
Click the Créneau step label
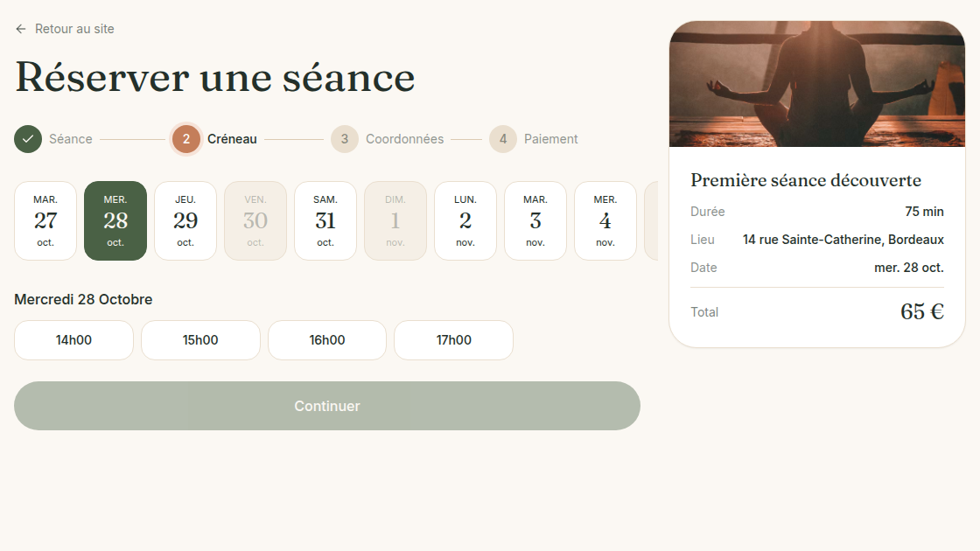click(232, 139)
